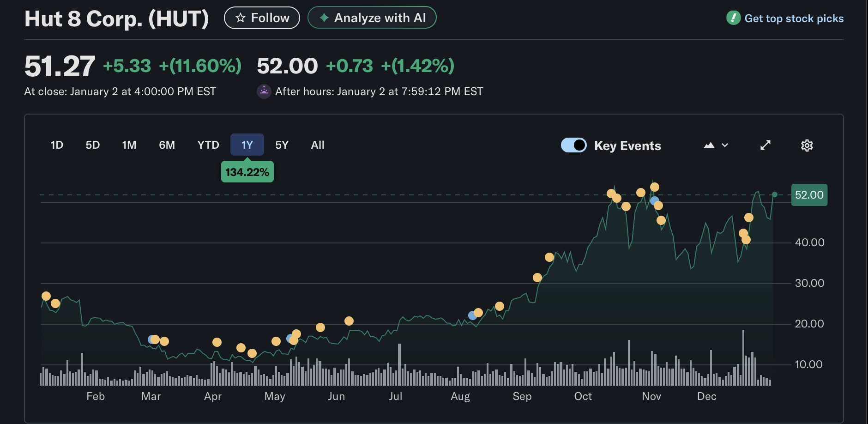This screenshot has height=424, width=868.
Task: Open the chart type mountain icon
Action: click(x=709, y=145)
